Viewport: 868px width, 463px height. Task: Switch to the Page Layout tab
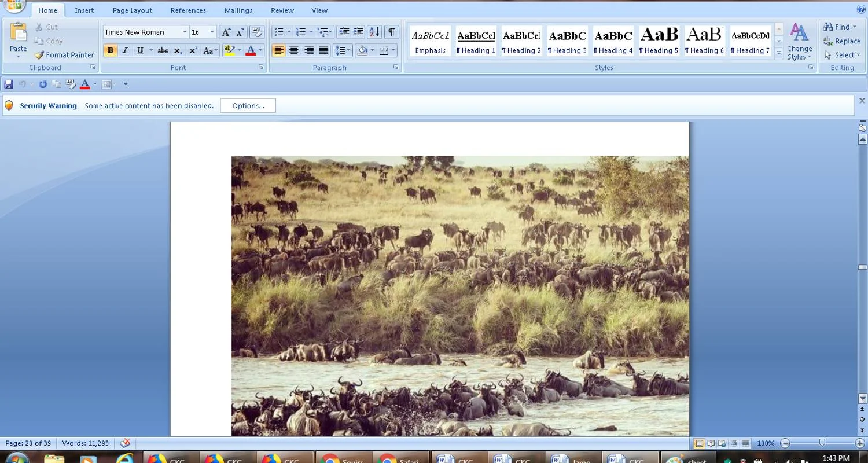tap(132, 10)
